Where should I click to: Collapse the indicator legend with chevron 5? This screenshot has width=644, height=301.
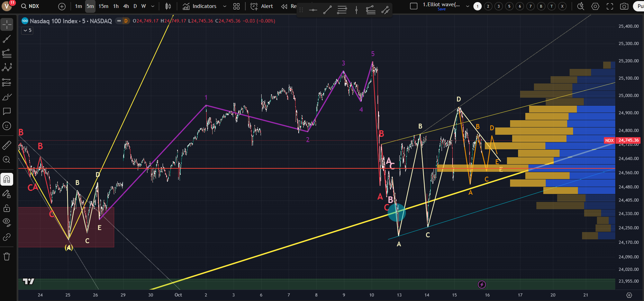27,30
